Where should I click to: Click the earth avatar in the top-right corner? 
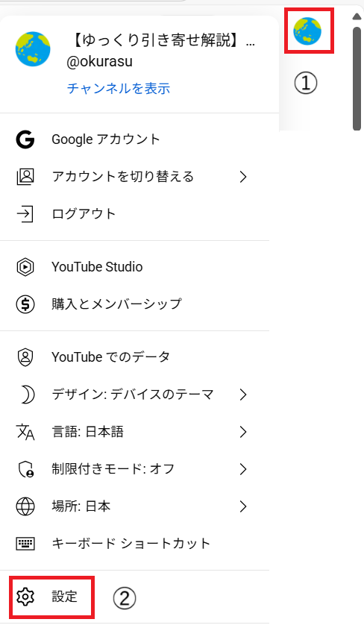307,31
